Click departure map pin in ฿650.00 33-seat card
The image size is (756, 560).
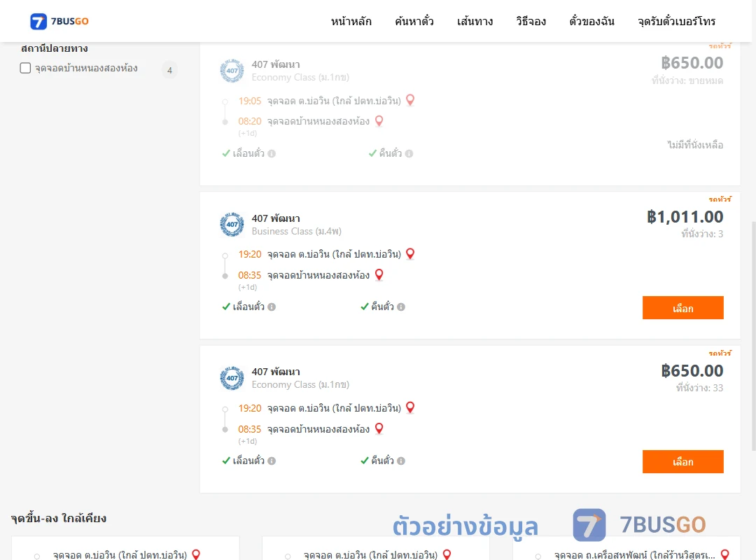pyautogui.click(x=410, y=407)
